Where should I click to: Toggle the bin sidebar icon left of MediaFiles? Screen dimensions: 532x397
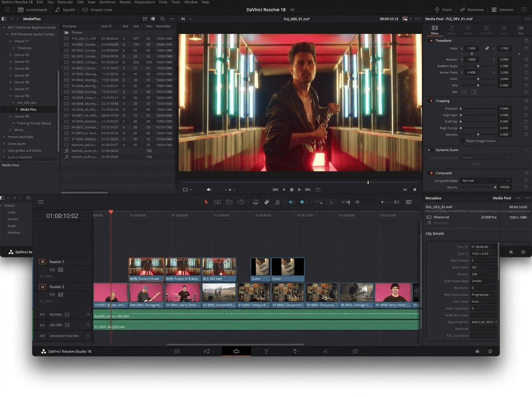click(x=4, y=19)
